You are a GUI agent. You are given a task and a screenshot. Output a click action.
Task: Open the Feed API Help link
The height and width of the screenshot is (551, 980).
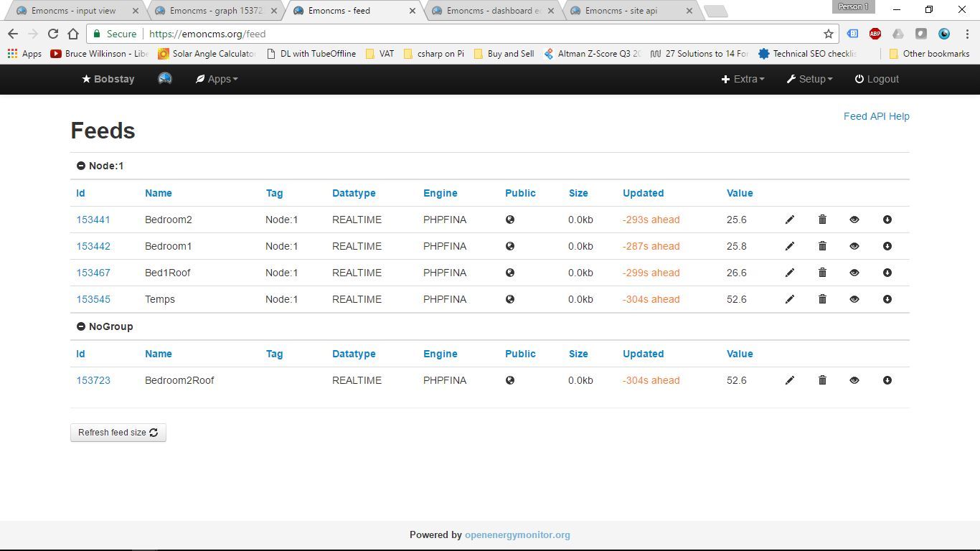(876, 116)
